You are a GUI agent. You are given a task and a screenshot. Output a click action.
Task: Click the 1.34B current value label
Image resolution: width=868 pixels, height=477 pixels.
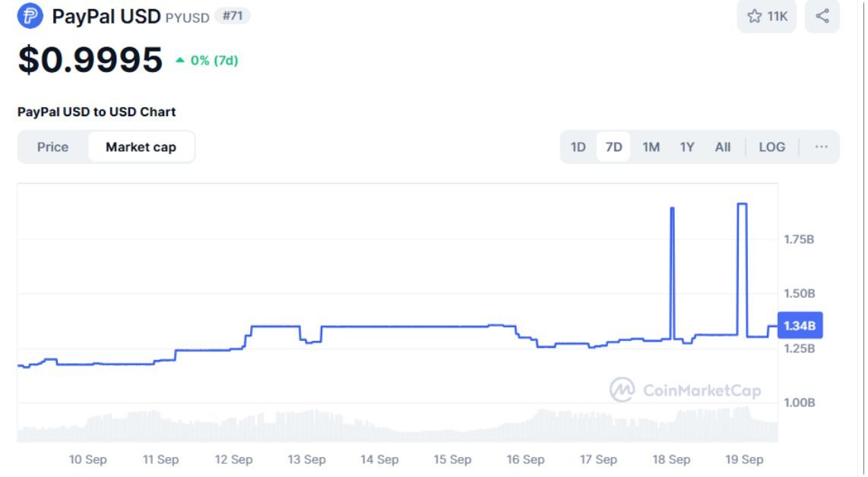click(800, 325)
